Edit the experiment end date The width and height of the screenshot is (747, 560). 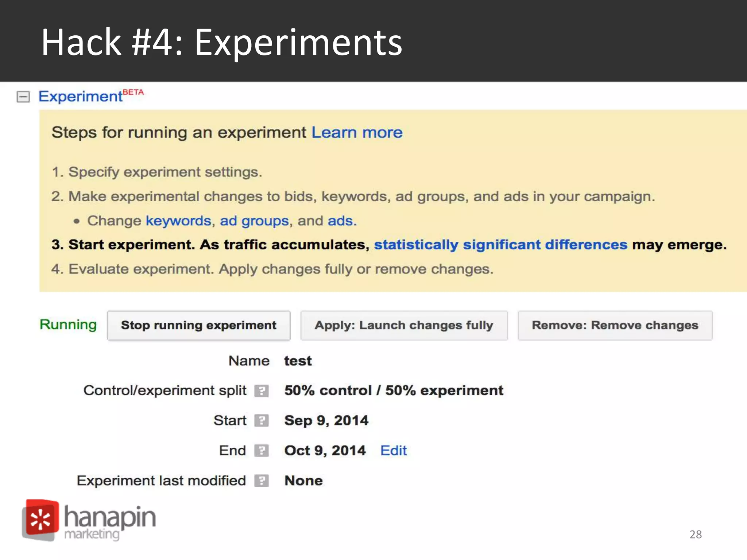tap(393, 451)
